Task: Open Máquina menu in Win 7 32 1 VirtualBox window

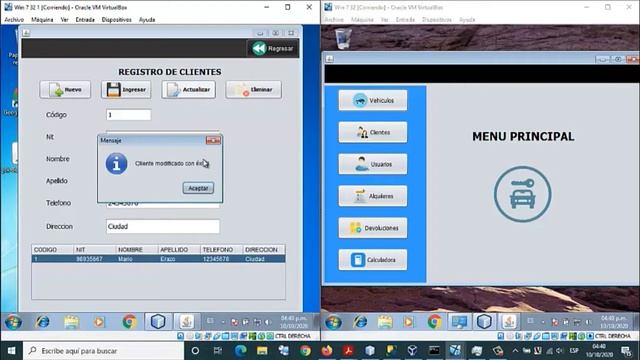Action: [x=42, y=20]
